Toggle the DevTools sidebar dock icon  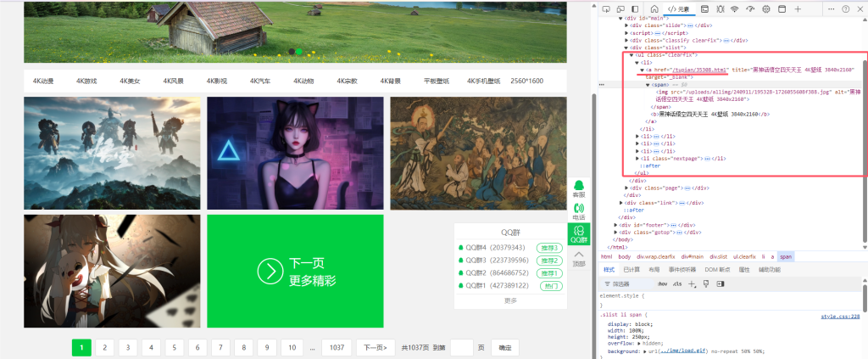[635, 8]
